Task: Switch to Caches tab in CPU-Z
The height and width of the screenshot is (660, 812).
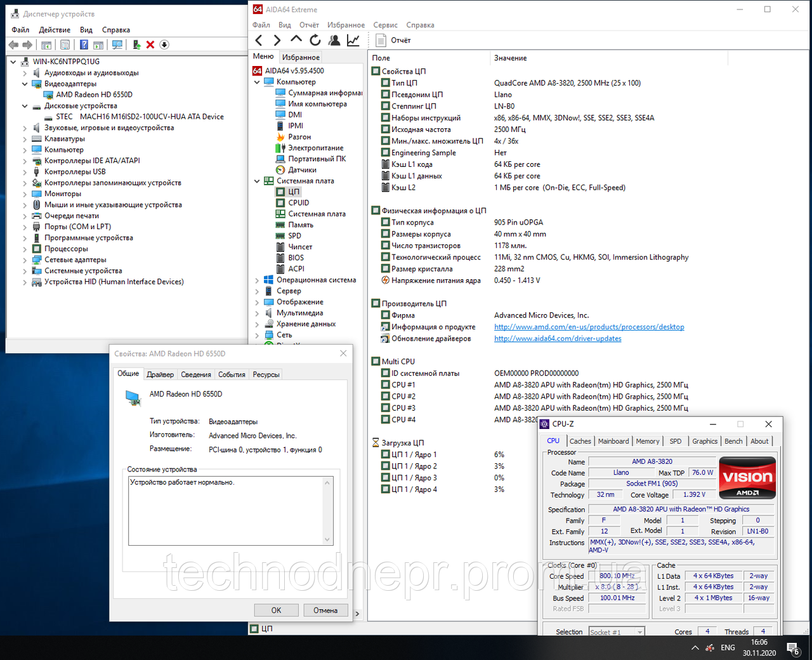Action: click(580, 442)
